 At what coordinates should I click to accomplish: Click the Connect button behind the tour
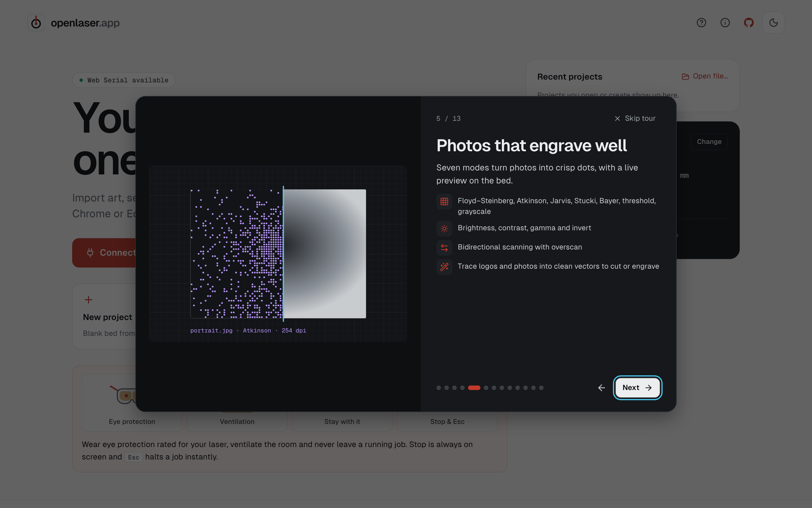click(104, 253)
